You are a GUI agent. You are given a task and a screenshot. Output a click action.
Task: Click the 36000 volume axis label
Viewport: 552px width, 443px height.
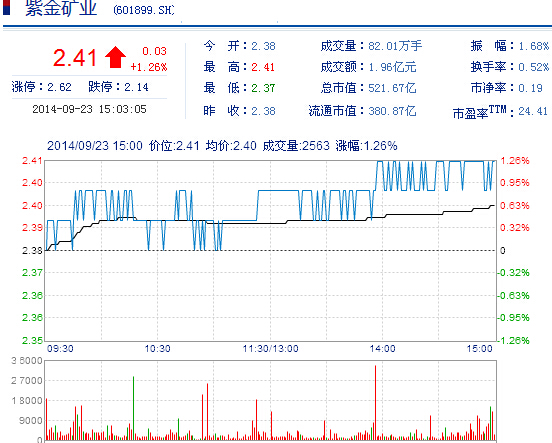(x=27, y=361)
